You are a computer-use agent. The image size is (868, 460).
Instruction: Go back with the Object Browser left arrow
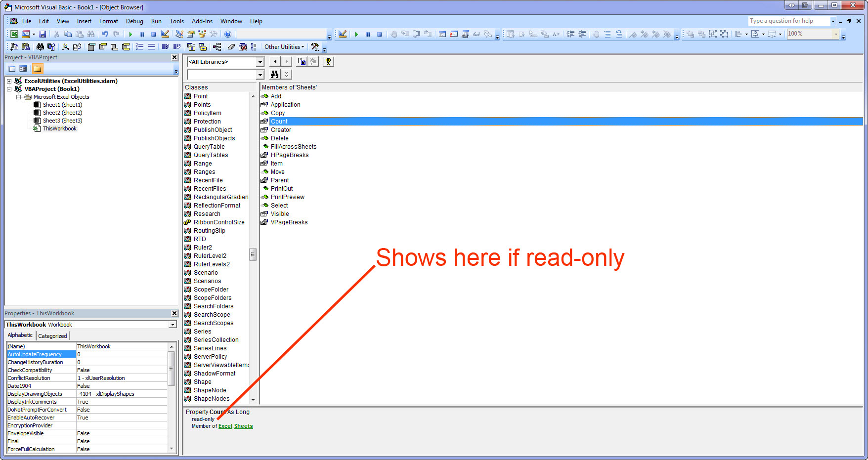[275, 61]
